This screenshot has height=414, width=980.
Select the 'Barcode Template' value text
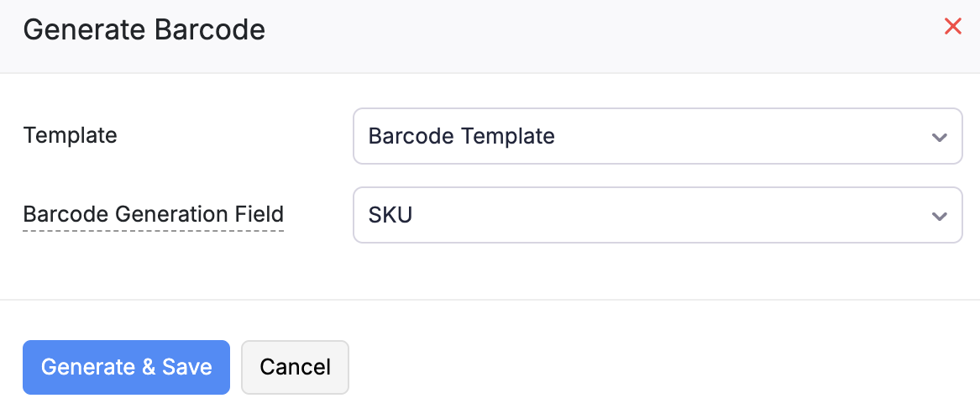(x=462, y=136)
